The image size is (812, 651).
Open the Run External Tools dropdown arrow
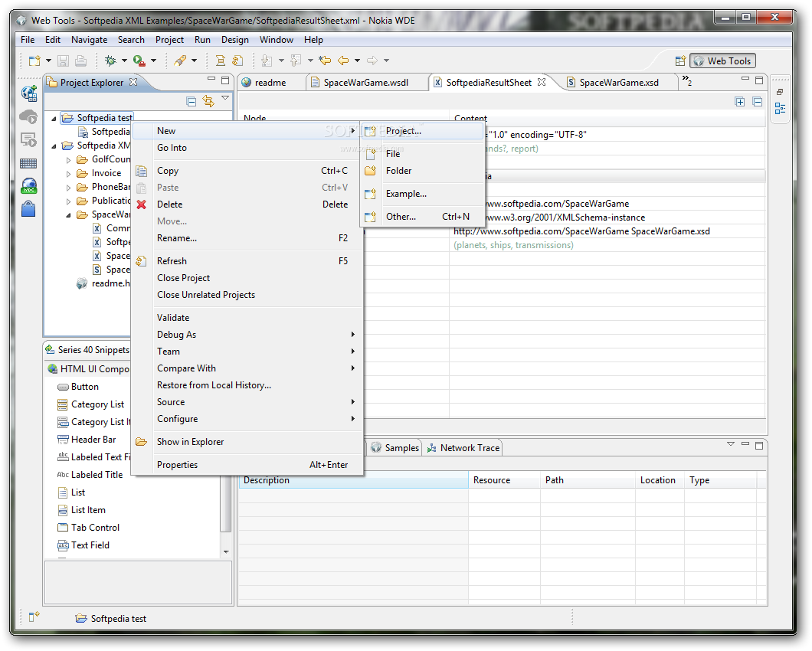153,61
